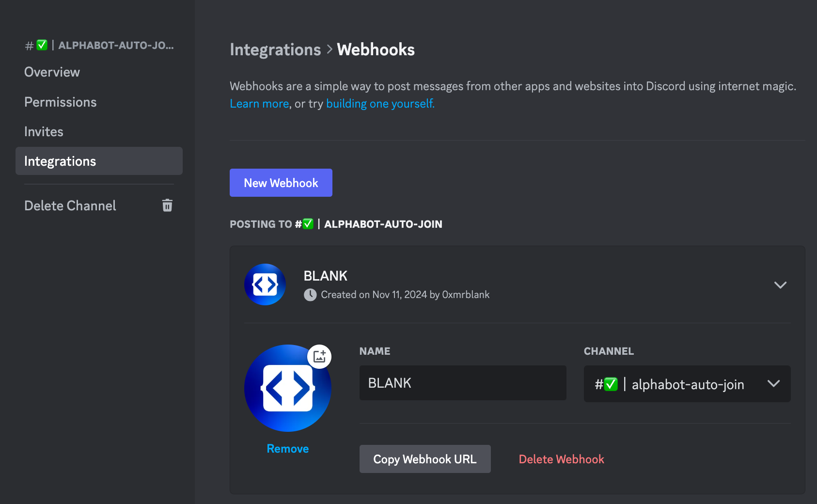Click the POSTING TO channel label
The image size is (817, 504).
336,224
